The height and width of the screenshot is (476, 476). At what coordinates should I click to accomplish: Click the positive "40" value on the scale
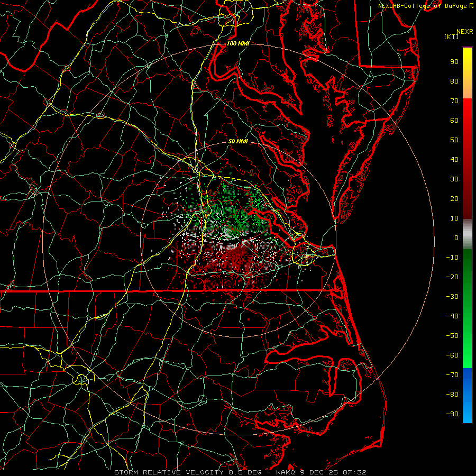click(x=454, y=160)
